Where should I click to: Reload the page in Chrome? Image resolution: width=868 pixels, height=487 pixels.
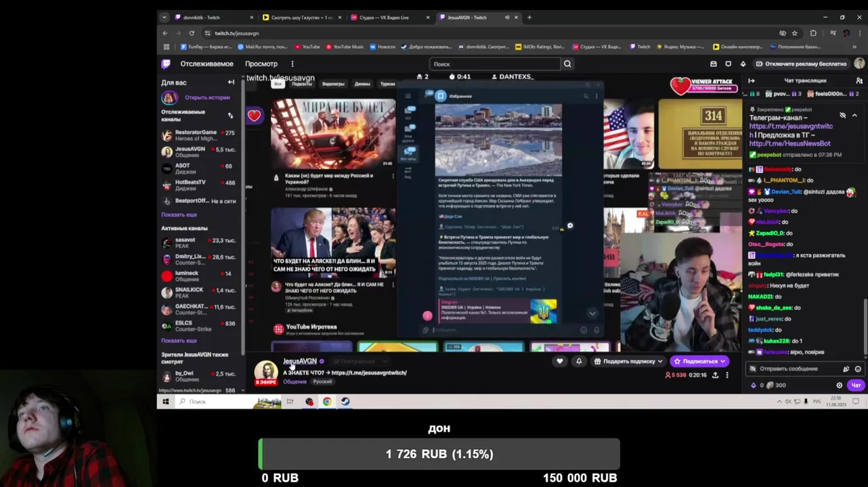(192, 33)
